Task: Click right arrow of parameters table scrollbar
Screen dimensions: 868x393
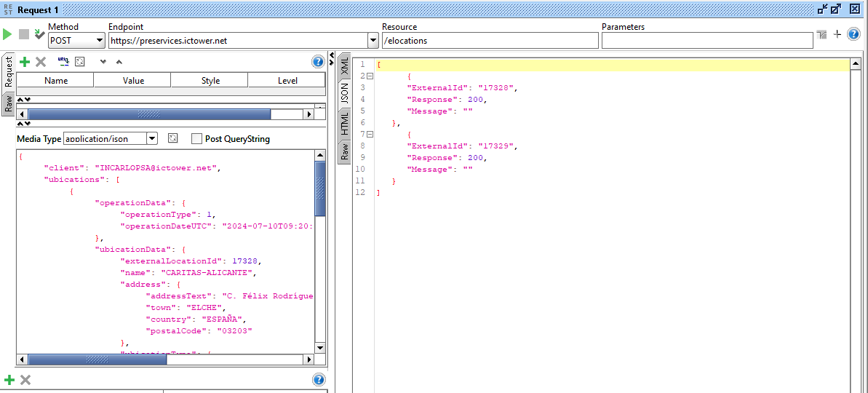Action: [309, 114]
